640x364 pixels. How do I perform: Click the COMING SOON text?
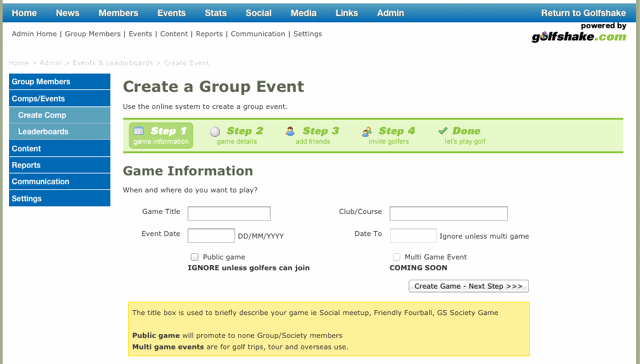(x=418, y=268)
